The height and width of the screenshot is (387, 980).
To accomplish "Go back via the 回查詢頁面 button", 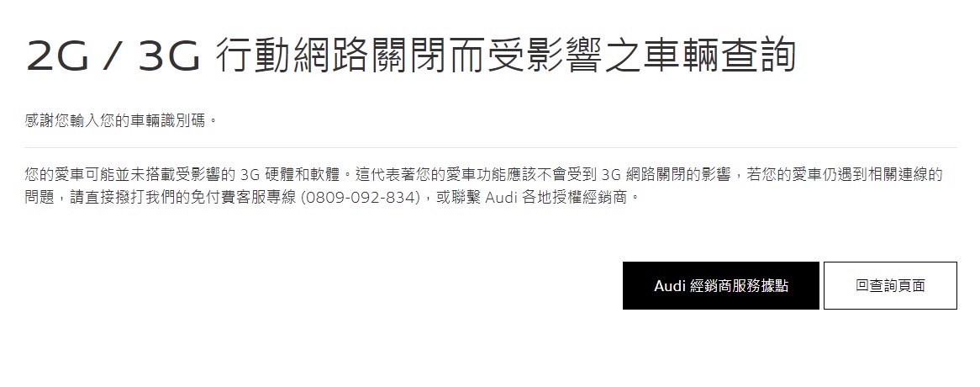I will [890, 286].
